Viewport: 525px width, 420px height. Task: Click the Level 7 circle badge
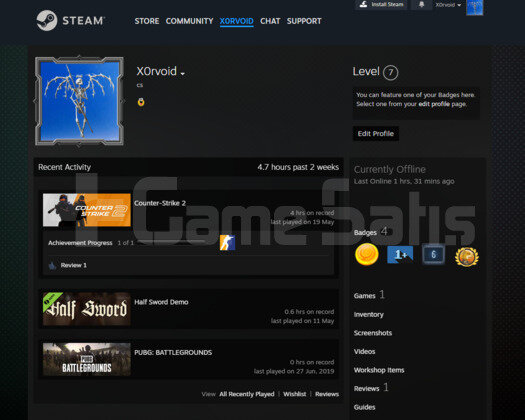390,72
